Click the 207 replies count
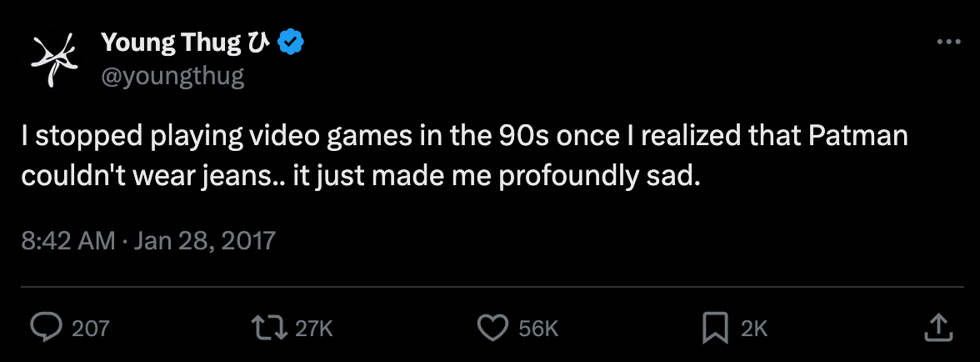980x362 pixels. point(90,329)
